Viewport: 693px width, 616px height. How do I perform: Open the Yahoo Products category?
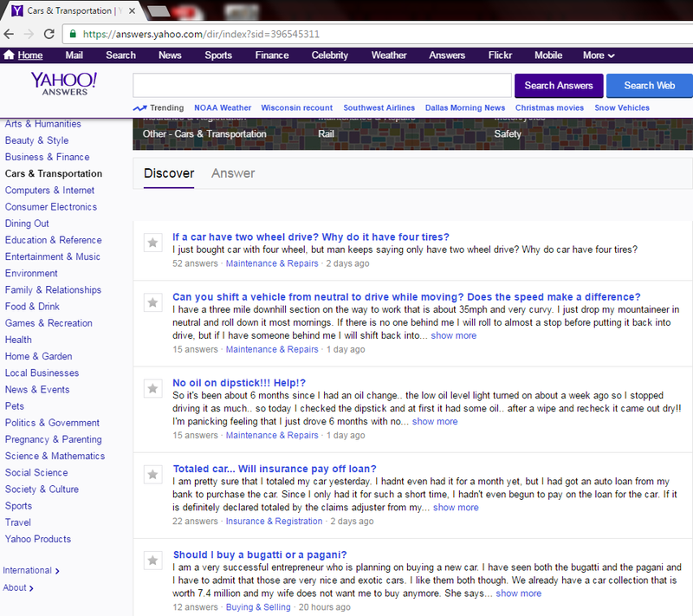[x=38, y=539]
